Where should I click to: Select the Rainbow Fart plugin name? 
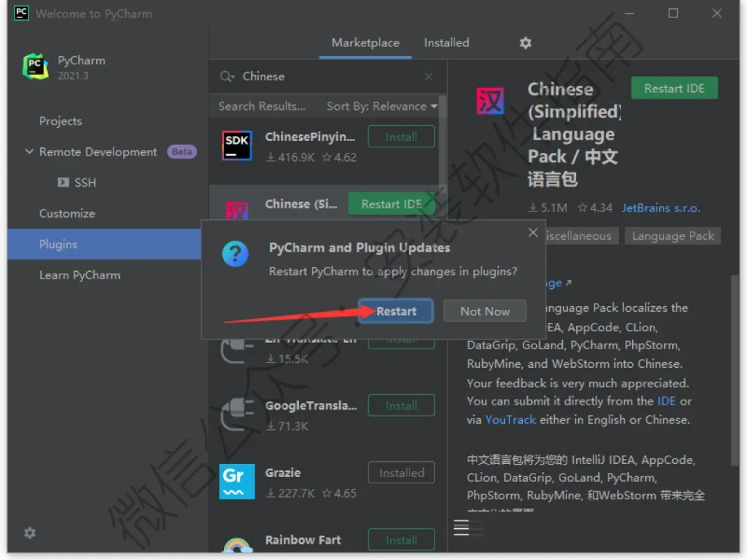coord(303,539)
